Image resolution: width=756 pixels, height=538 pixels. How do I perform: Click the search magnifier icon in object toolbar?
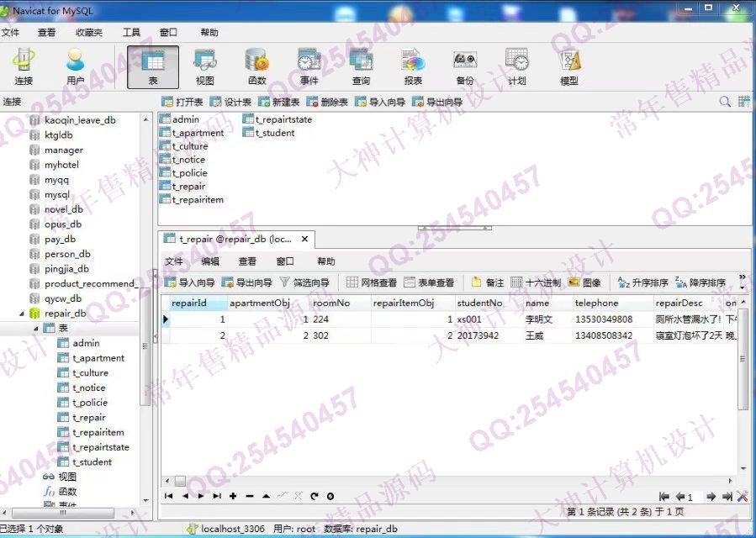[x=725, y=102]
